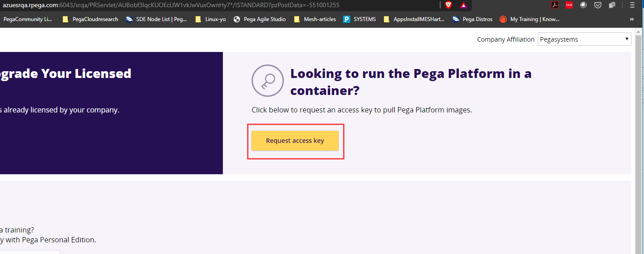The image size is (644, 254).
Task: Click the 'Company Affiliation' label
Action: [506, 39]
